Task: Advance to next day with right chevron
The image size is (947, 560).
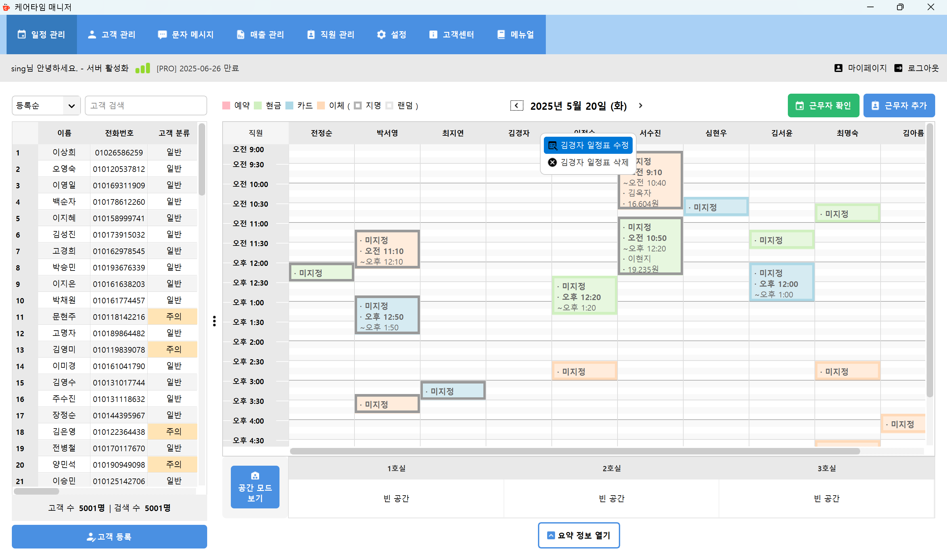Action: (x=640, y=106)
